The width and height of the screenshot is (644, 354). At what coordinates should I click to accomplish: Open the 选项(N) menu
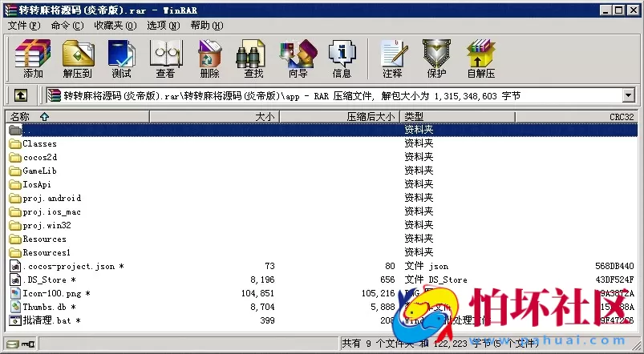(164, 26)
